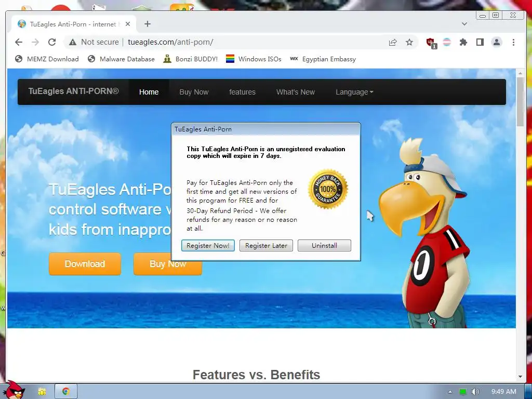
Task: Open the features navigation item
Action: pos(242,92)
